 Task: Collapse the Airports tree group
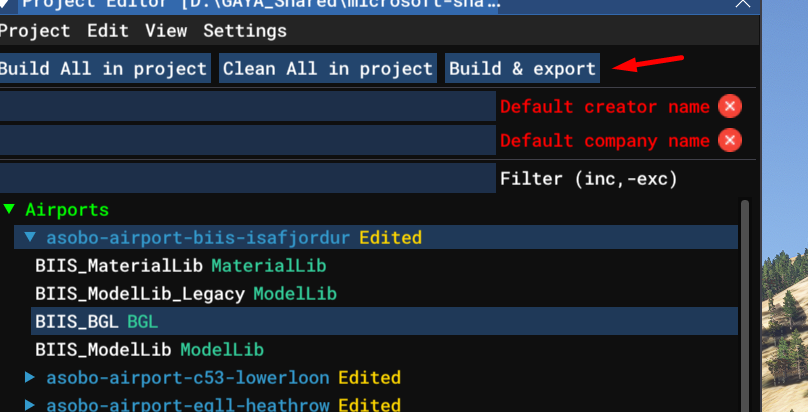[x=9, y=210]
